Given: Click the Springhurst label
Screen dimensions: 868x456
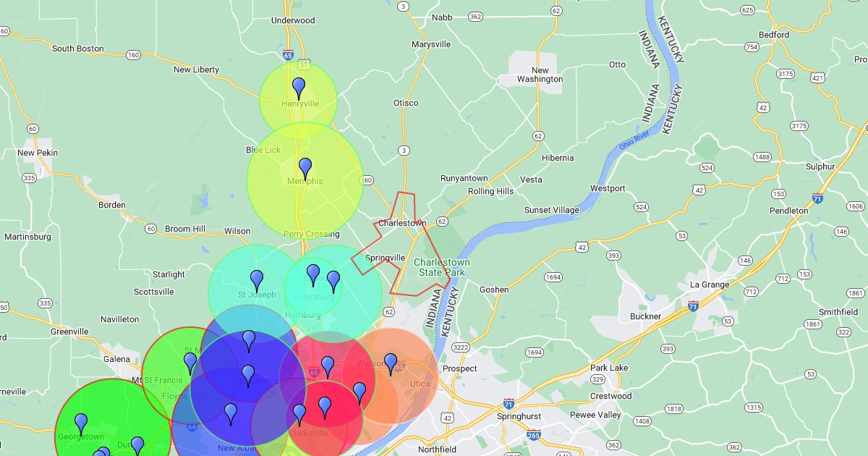Looking at the screenshot, I should pyautogui.click(x=519, y=417).
